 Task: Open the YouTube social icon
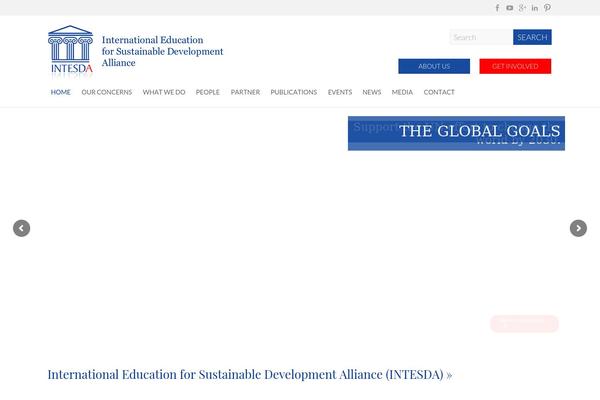tap(509, 8)
